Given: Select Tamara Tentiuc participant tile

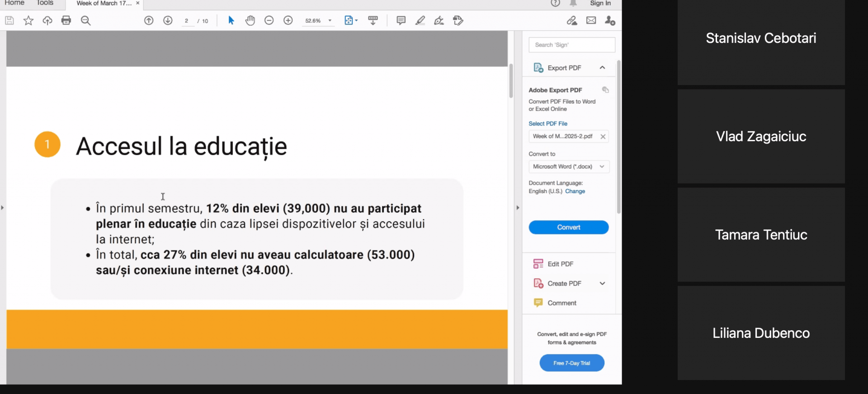Looking at the screenshot, I should pyautogui.click(x=761, y=235).
